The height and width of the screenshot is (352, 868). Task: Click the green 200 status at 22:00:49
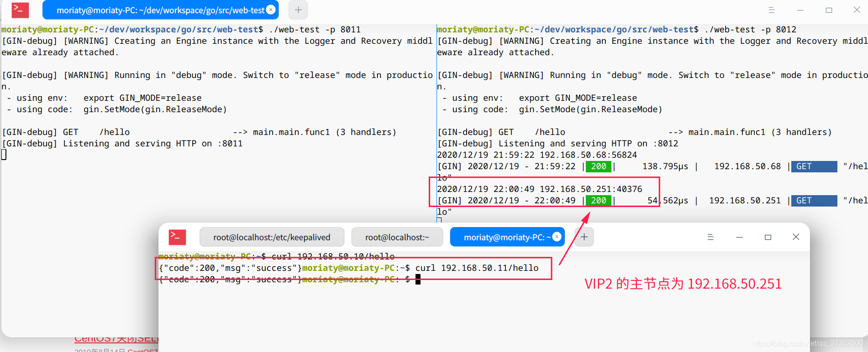tap(599, 201)
